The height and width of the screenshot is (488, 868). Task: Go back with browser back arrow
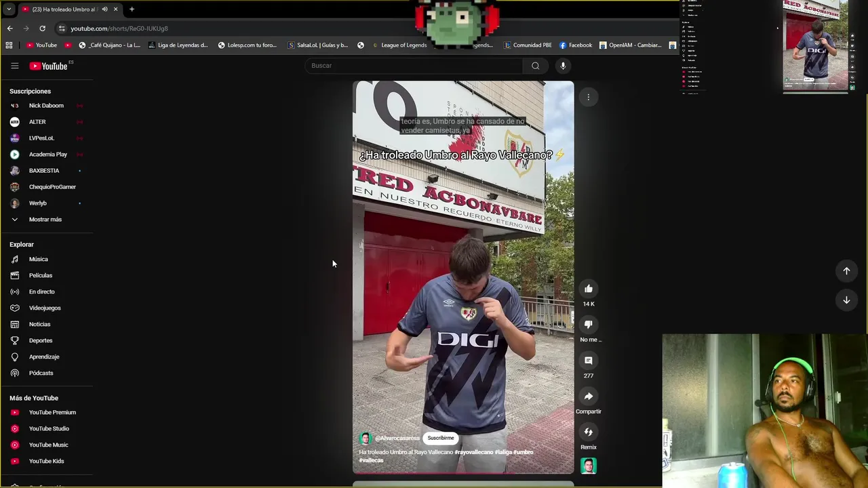click(x=9, y=28)
